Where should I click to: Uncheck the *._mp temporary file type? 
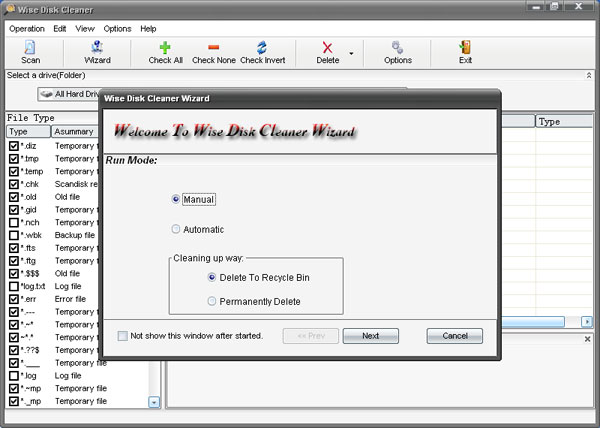coord(14,401)
